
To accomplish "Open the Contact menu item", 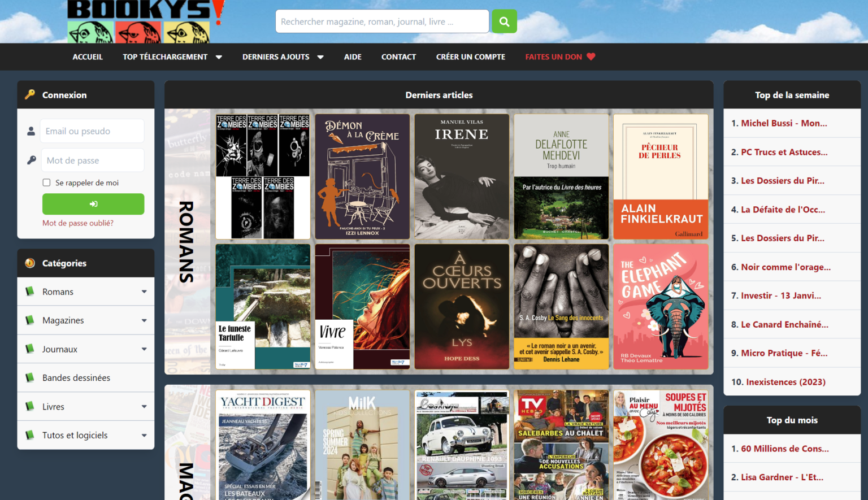I will (x=398, y=56).
